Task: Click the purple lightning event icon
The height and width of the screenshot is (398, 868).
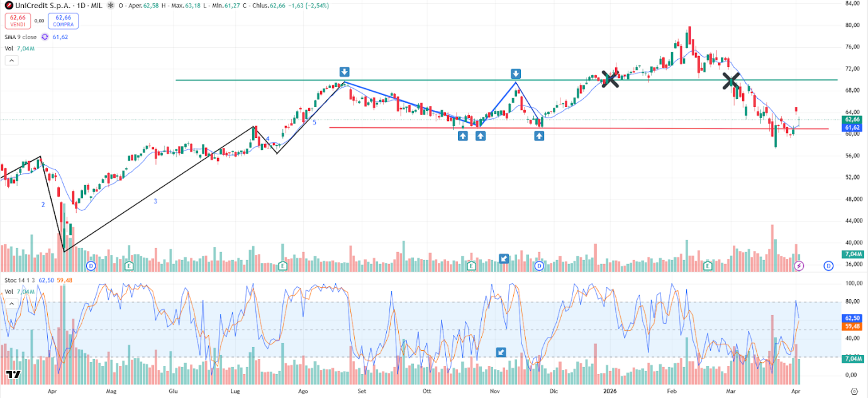Action: 799,266
